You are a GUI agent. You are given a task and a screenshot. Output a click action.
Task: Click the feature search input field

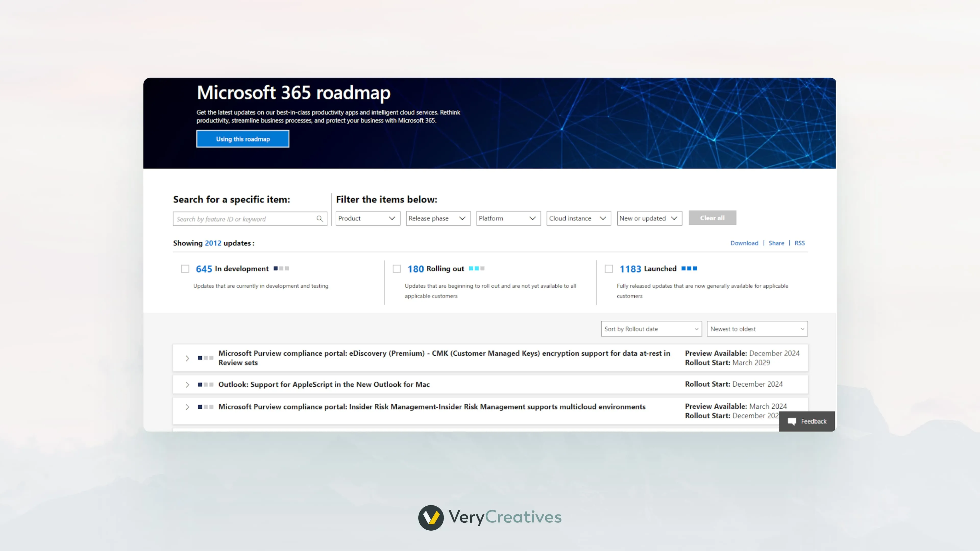243,219
